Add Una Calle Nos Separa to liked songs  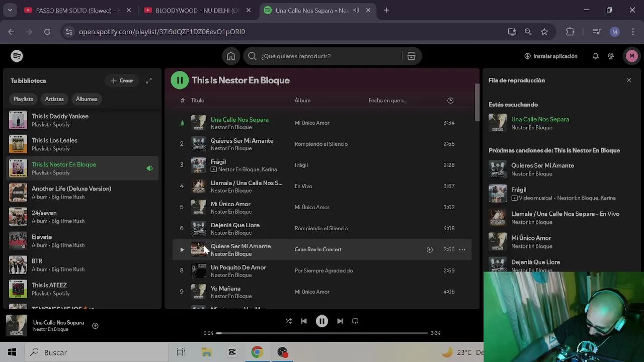95,326
